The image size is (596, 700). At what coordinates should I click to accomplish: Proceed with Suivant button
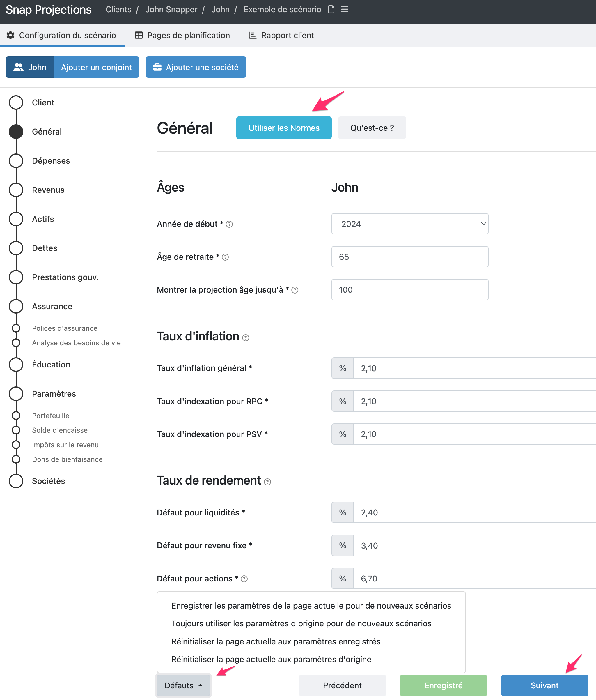(x=544, y=685)
